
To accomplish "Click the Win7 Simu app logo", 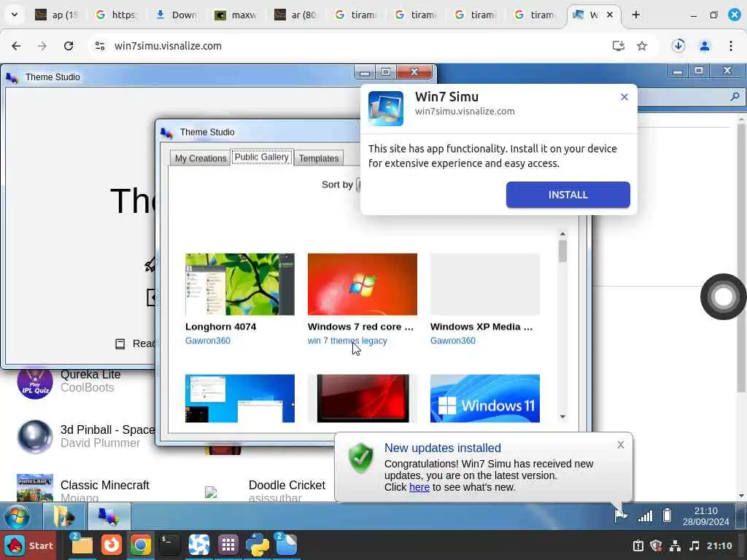I will (386, 109).
